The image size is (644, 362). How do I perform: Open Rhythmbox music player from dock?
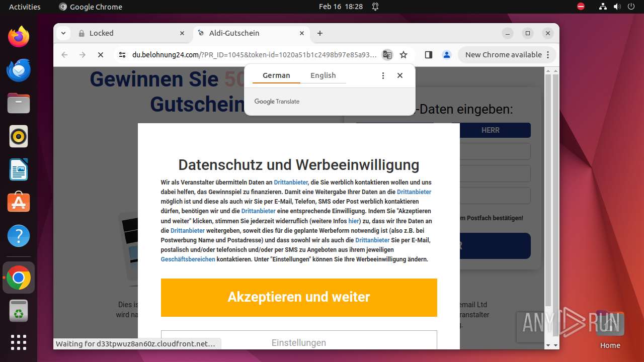(19, 136)
